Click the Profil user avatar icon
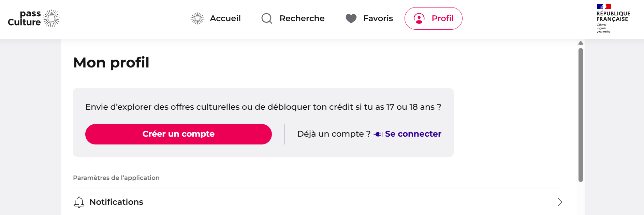The image size is (644, 215). coord(419,18)
